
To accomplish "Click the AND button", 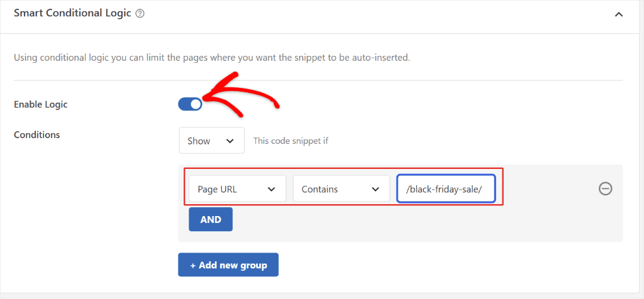I will [x=211, y=219].
